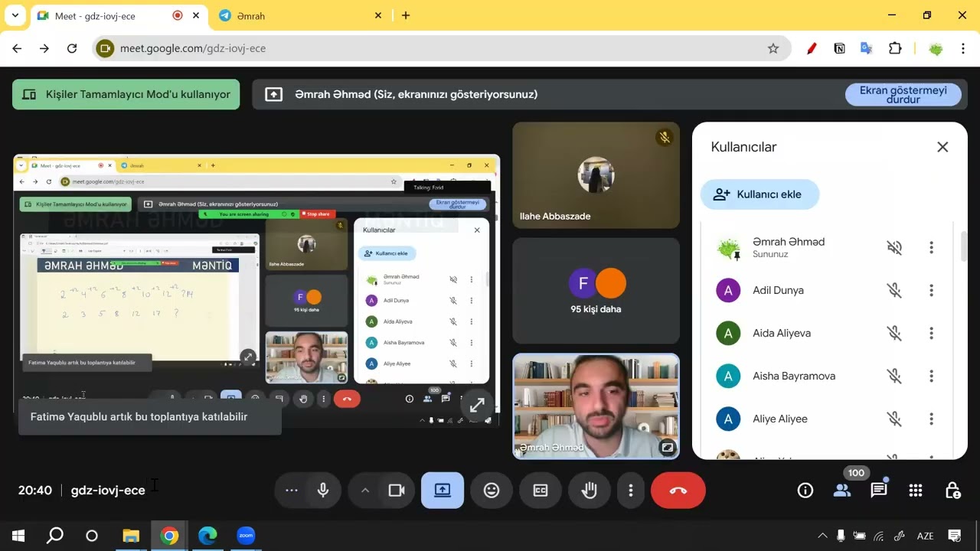This screenshot has width=980, height=551.
Task: Click AZE keyboard language indicator
Action: (x=925, y=536)
